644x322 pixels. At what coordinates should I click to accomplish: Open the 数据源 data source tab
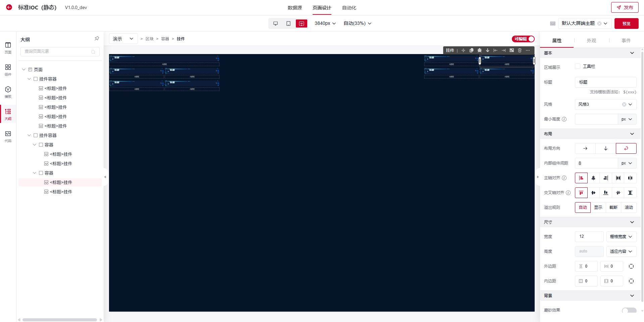pos(294,8)
